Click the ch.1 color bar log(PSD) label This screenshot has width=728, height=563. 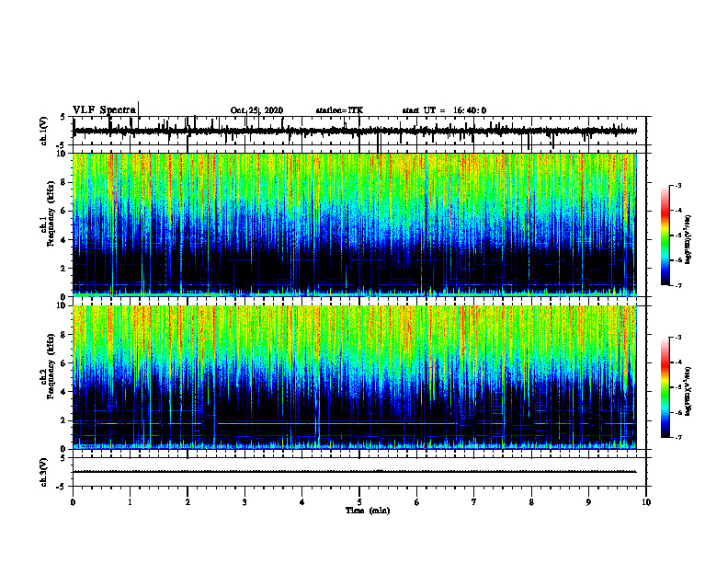[x=688, y=239]
